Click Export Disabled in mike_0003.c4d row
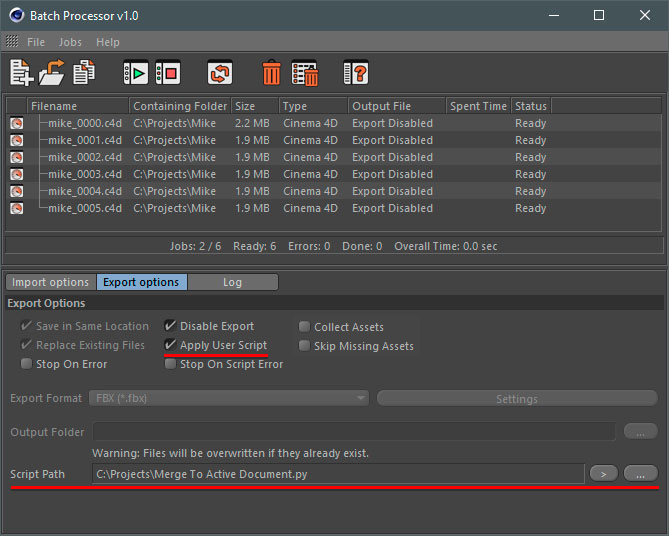This screenshot has width=669, height=536. coord(393,175)
